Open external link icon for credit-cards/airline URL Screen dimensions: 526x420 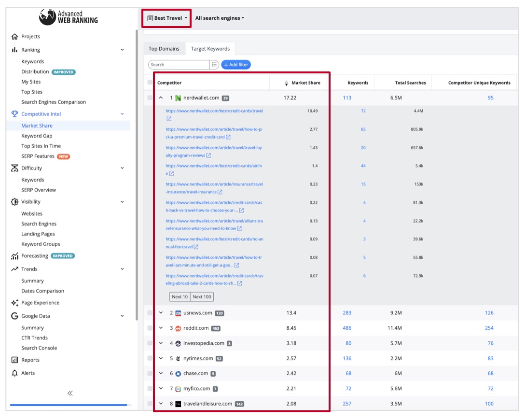click(171, 173)
